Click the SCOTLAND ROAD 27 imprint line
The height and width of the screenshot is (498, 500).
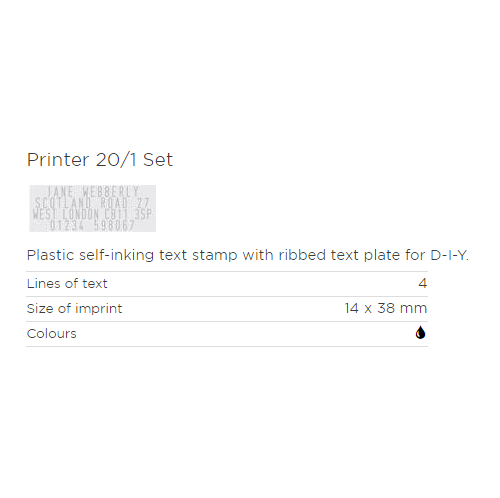tap(92, 203)
